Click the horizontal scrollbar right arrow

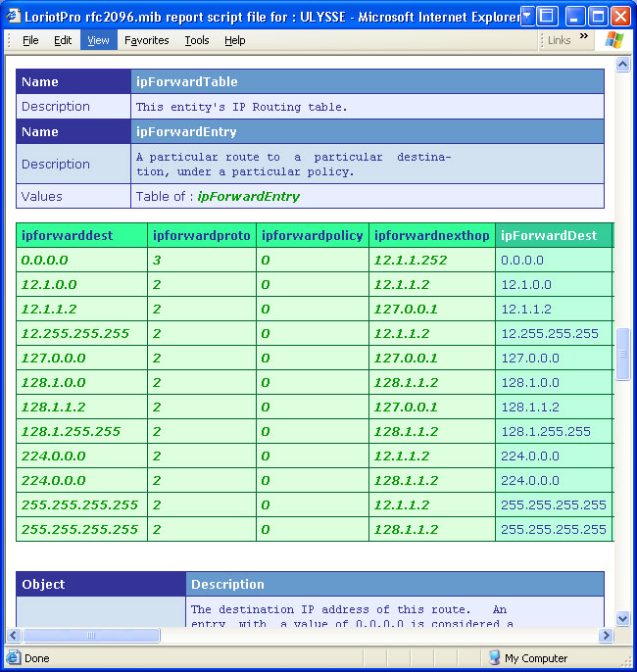[x=605, y=636]
